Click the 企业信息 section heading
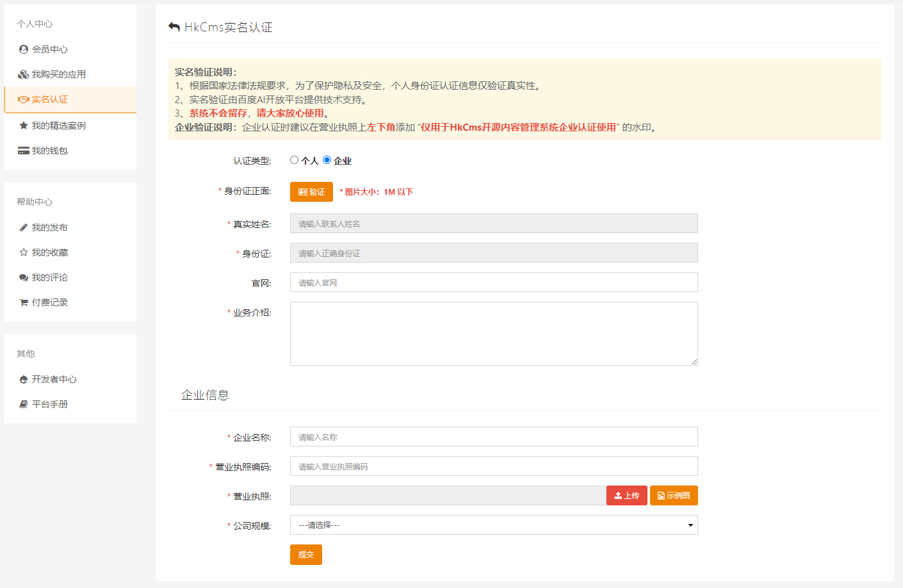Screen dimensions: 903x588 [205, 395]
